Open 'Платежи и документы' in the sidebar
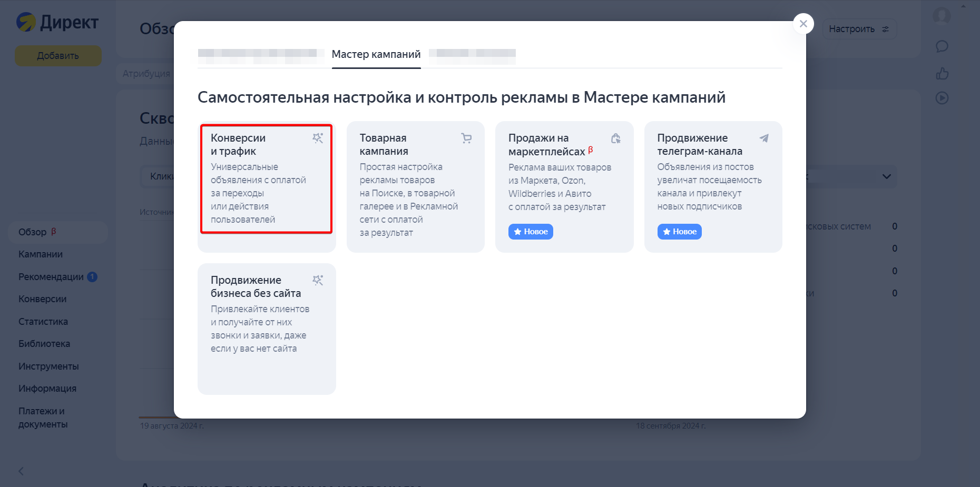 [x=43, y=418]
